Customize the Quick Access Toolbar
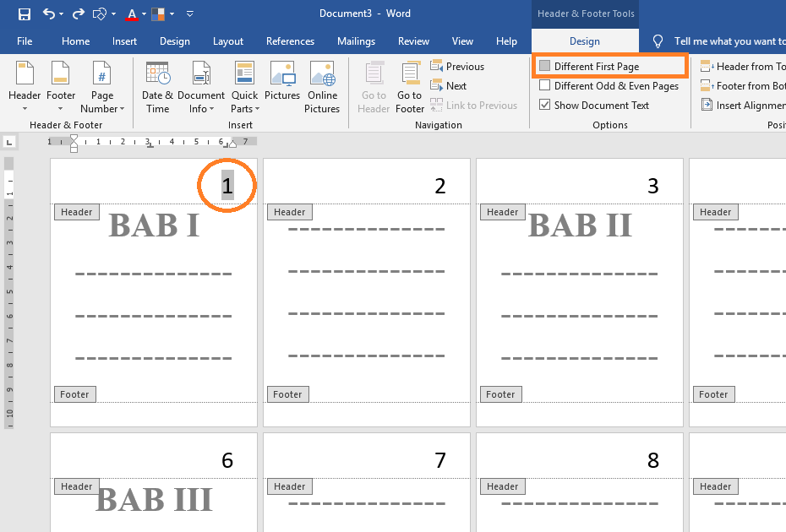The width and height of the screenshot is (786, 532). click(x=190, y=14)
